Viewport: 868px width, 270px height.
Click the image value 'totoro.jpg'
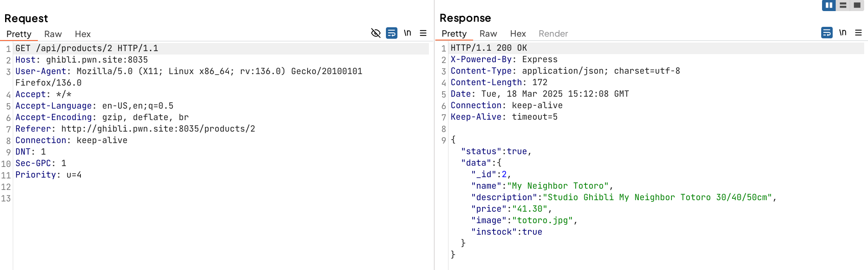click(542, 221)
